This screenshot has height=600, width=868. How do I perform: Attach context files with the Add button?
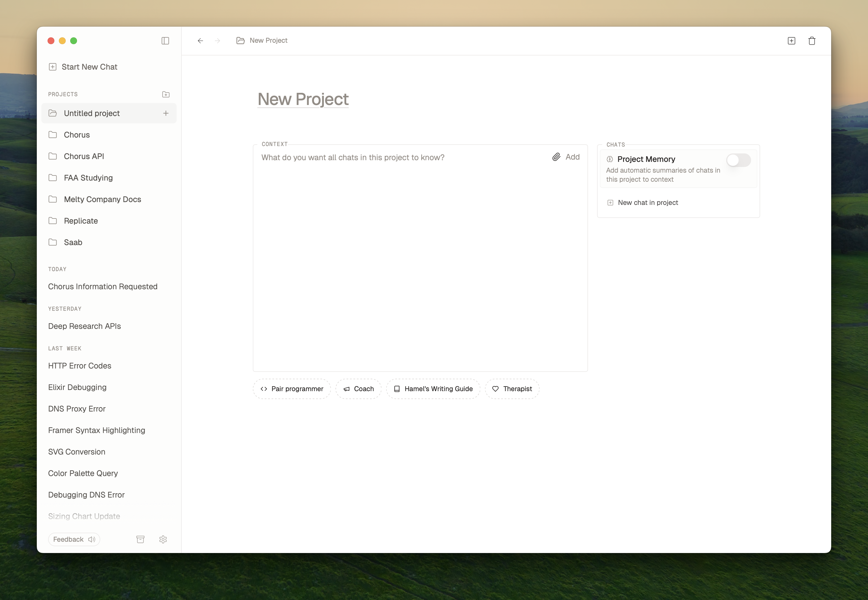coord(566,157)
